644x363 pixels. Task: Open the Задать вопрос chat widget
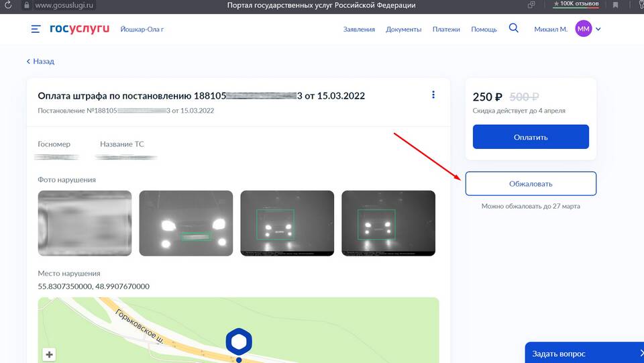point(558,353)
